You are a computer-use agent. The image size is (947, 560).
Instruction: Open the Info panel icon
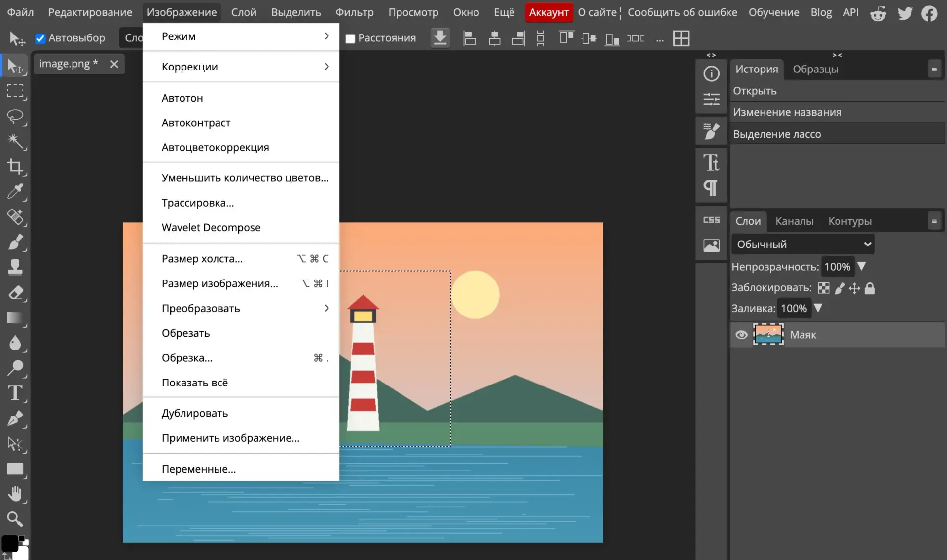(x=711, y=74)
